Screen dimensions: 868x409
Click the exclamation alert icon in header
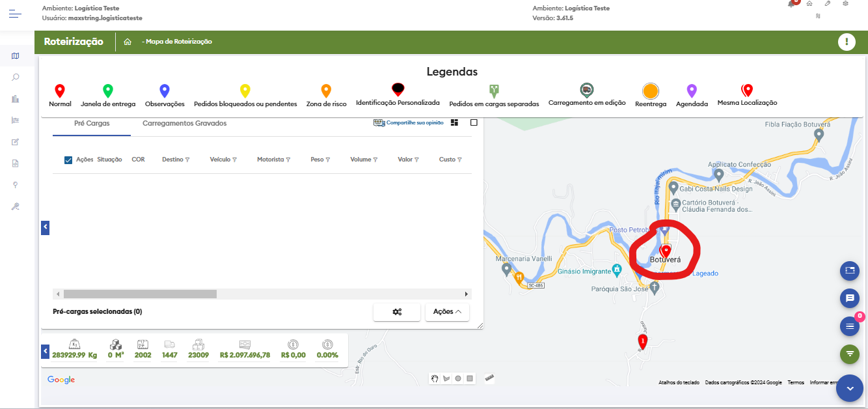coord(846,42)
